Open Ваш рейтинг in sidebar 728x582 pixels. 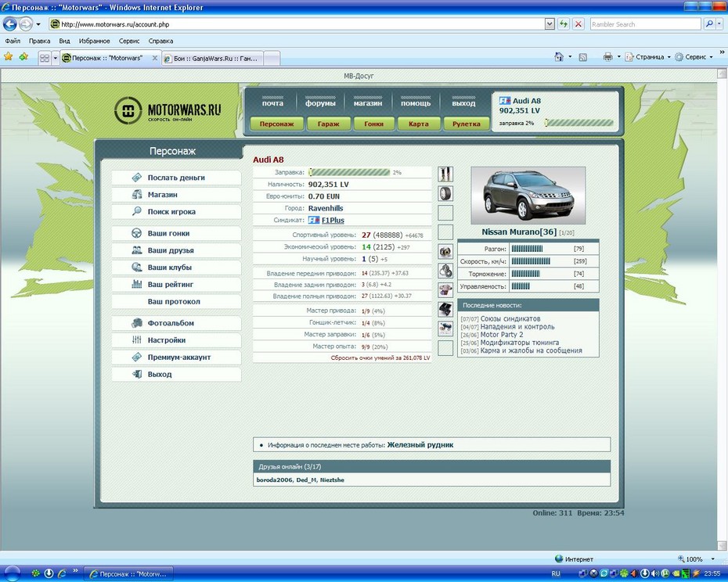(x=176, y=285)
